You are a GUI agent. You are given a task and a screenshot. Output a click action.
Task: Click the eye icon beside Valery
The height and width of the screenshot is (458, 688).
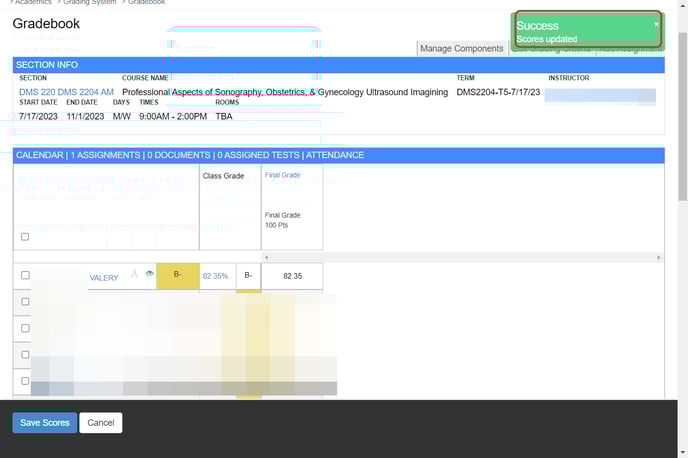pos(149,273)
